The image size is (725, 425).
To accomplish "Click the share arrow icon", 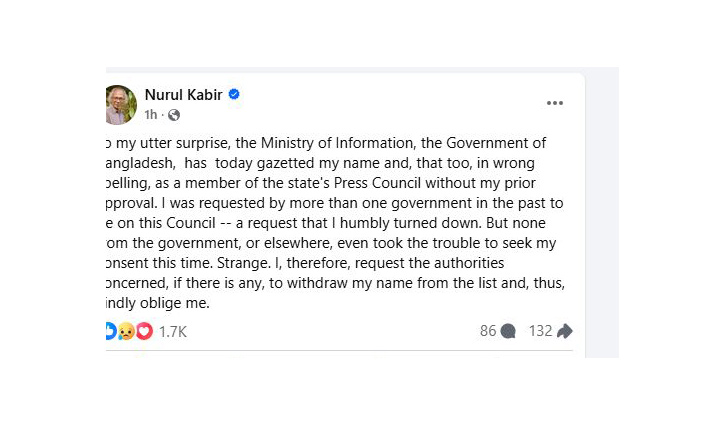I will click(565, 331).
